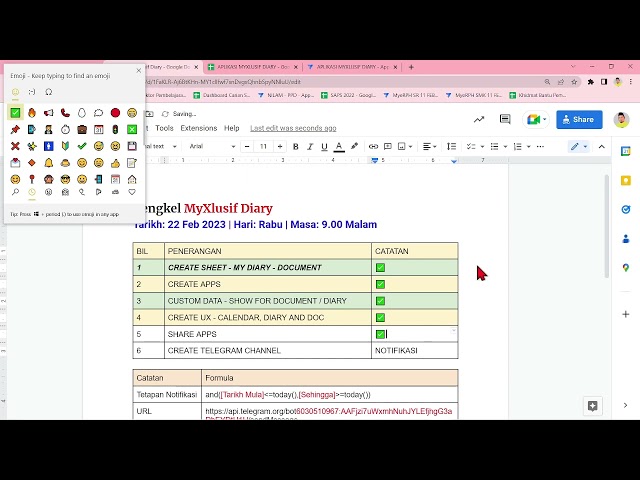This screenshot has height=480, width=640.
Task: Click the document vertical scrollbar
Action: [x=607, y=227]
